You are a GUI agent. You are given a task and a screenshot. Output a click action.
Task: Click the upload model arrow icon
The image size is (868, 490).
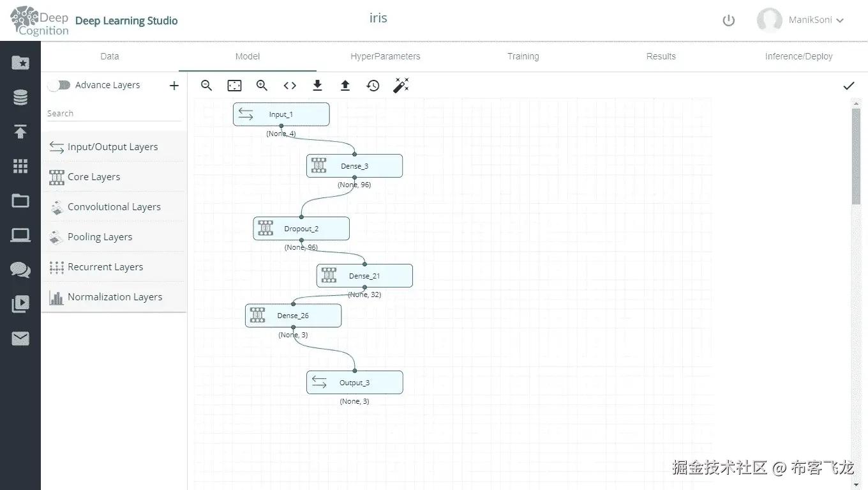[x=345, y=86]
